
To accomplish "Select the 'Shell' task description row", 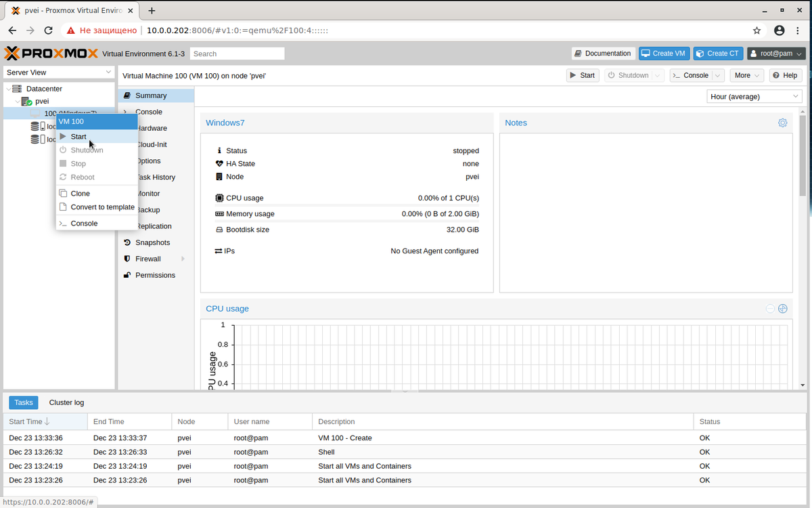I will point(404,452).
